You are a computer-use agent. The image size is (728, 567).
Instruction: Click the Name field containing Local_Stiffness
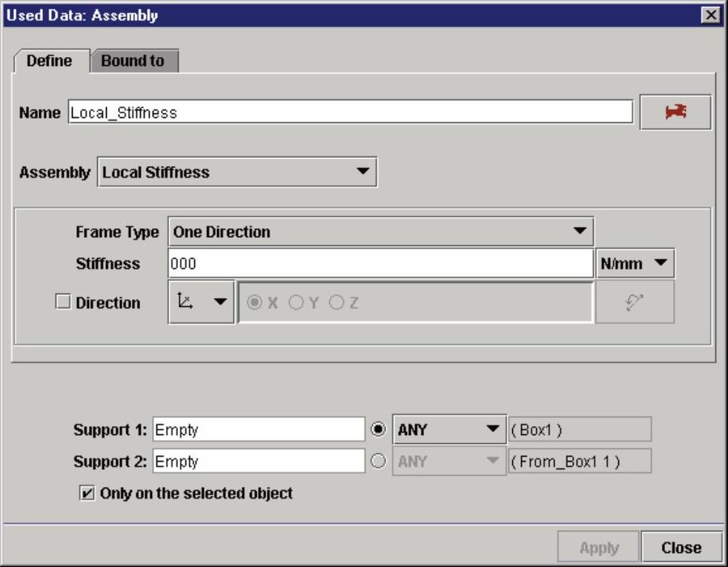pyautogui.click(x=349, y=112)
